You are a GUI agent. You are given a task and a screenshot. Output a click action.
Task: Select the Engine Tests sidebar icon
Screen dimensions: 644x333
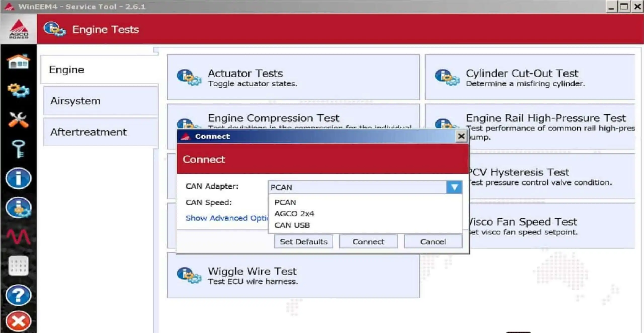18,208
